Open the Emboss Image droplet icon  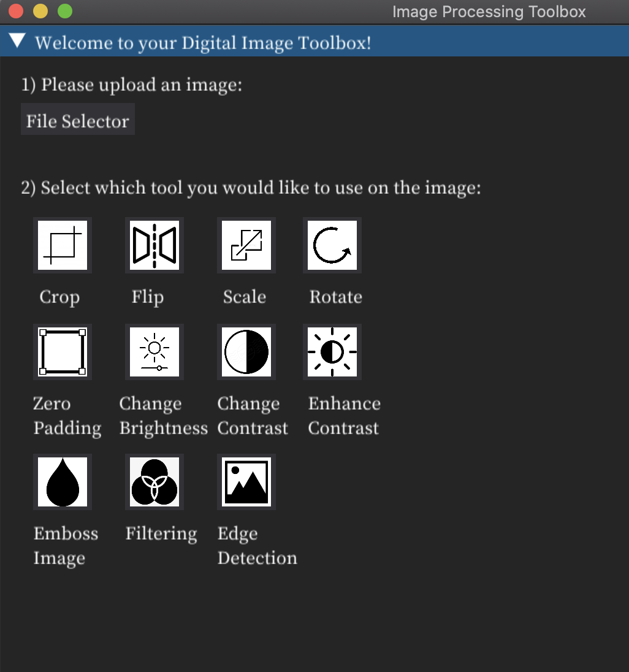tap(62, 481)
